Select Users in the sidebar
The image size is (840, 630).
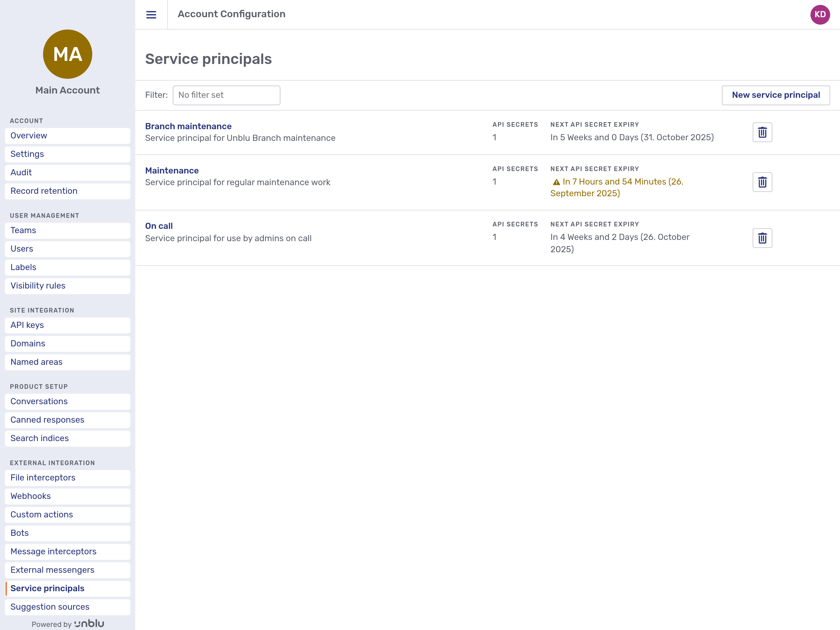pos(22,249)
